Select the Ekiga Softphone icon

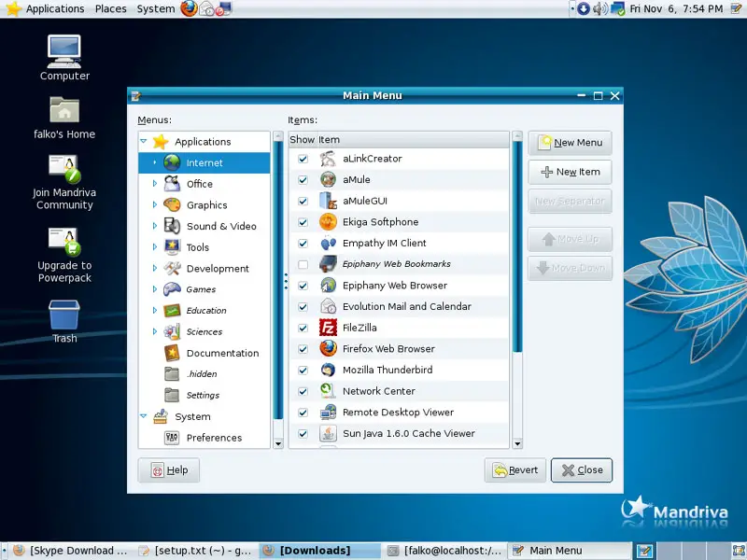tap(328, 222)
